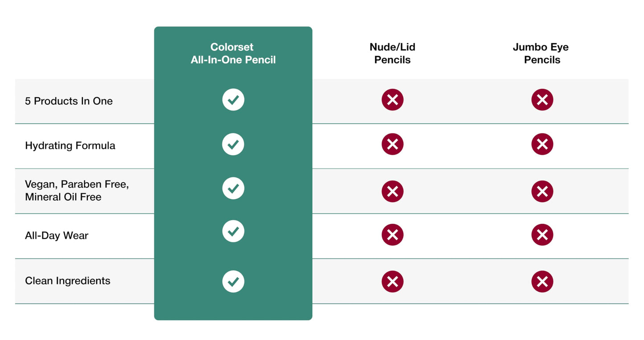Click Nude/Lid Pencils X for Clean Ingredients
644x340 pixels.
pyautogui.click(x=392, y=282)
